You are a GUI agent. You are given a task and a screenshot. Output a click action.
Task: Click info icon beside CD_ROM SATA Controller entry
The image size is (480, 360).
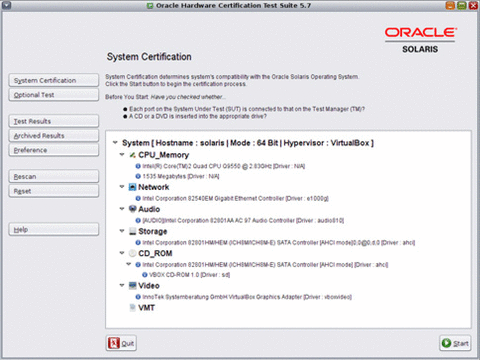click(x=138, y=265)
